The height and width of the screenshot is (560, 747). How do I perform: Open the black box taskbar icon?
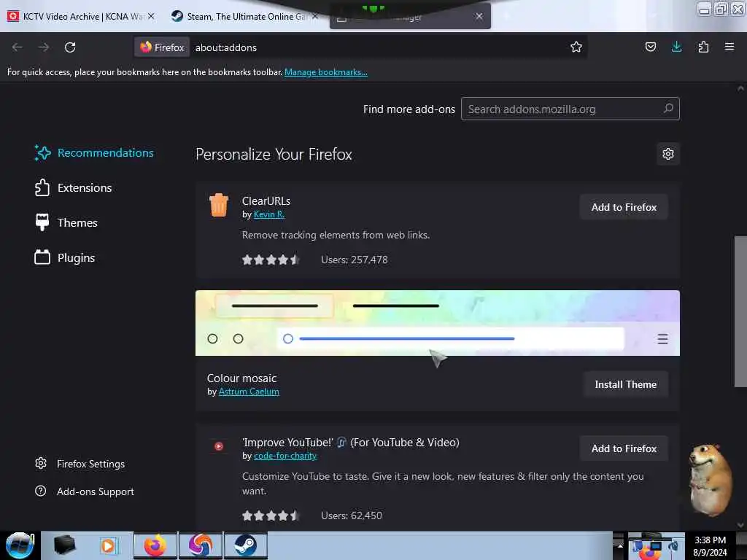[x=64, y=545]
